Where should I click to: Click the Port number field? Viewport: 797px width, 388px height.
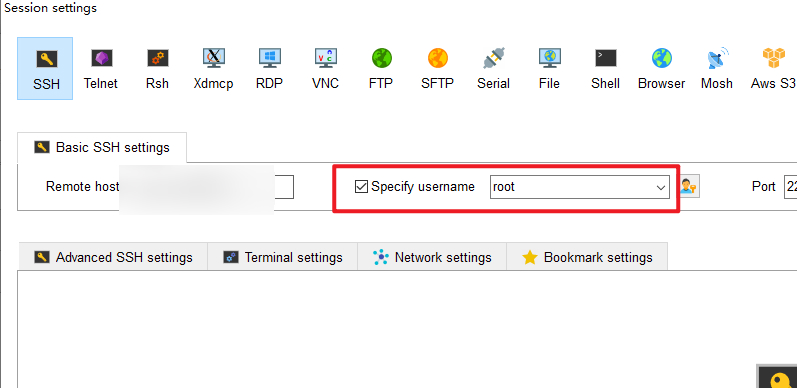790,187
